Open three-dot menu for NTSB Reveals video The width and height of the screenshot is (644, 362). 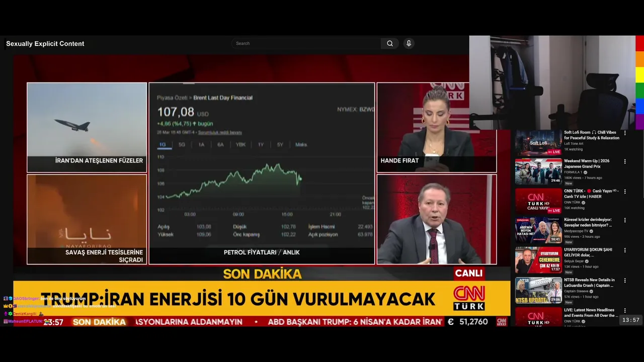(625, 280)
